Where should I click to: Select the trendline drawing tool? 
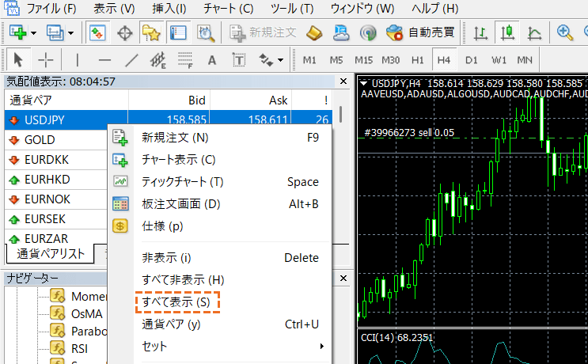131,60
